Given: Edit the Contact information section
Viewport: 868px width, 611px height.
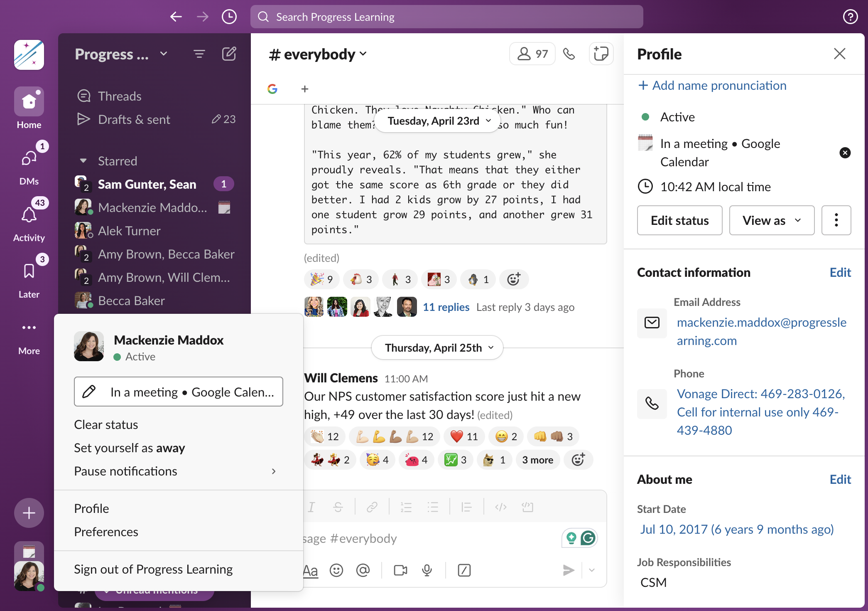Looking at the screenshot, I should point(840,272).
